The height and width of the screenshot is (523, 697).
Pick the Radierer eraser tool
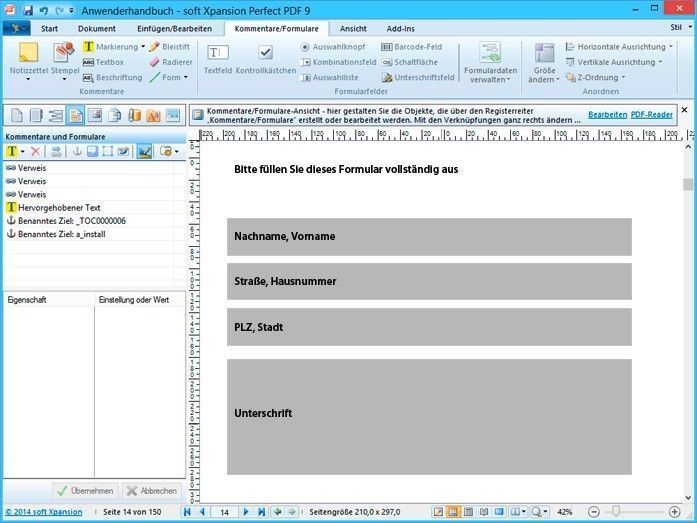tap(171, 62)
